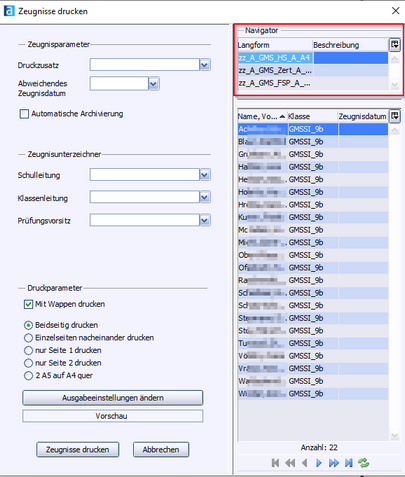
Task: Jump to first record in navigator
Action: [x=275, y=463]
